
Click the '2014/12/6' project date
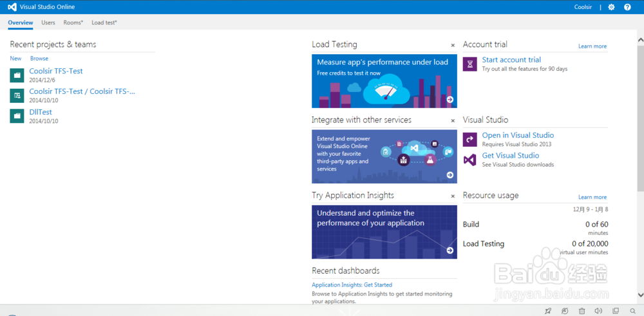coord(42,80)
